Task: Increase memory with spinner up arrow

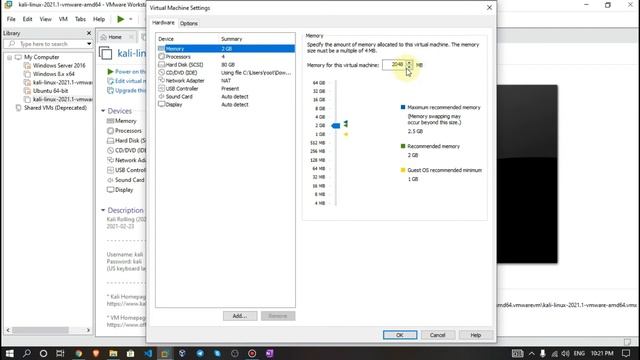Action: click(409, 63)
